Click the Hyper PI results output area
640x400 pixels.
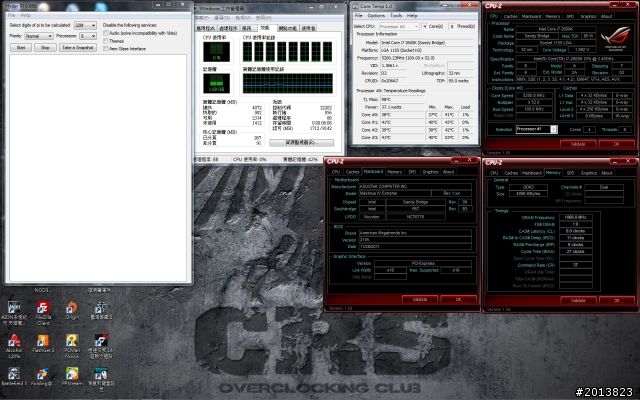pos(98,168)
